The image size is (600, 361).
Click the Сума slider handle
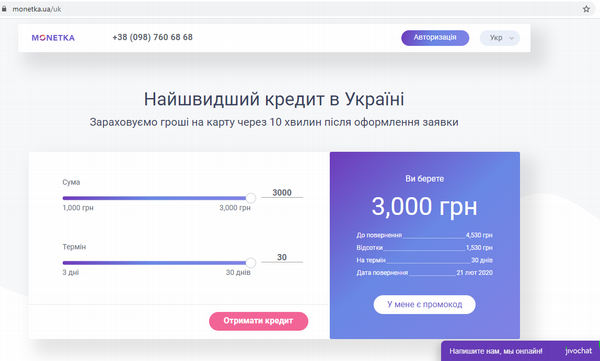(251, 198)
